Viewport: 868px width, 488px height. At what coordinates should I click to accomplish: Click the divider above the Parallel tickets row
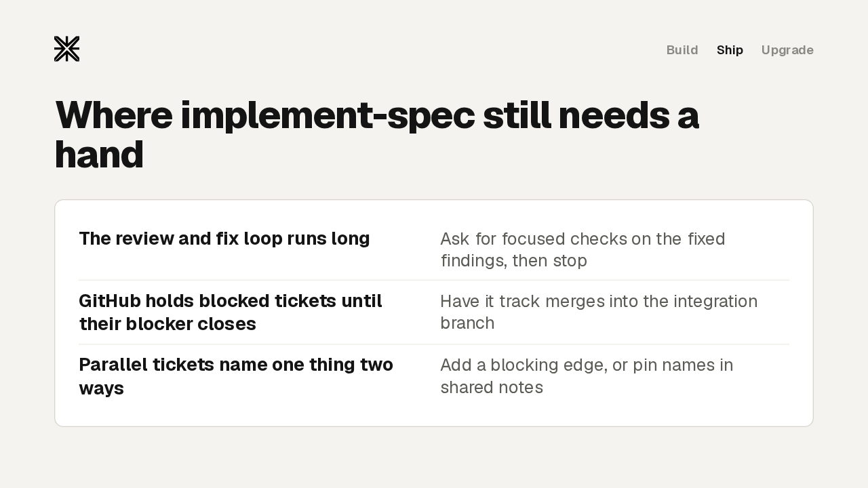(x=434, y=344)
